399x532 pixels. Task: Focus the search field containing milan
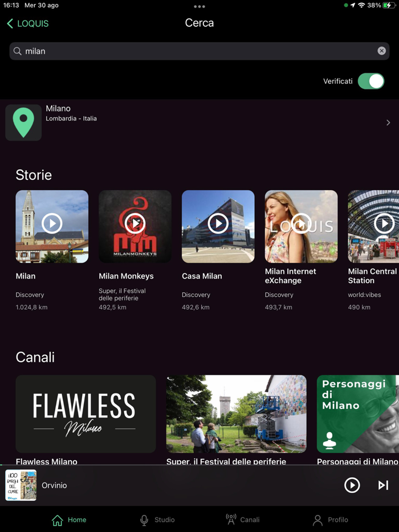coord(199,51)
